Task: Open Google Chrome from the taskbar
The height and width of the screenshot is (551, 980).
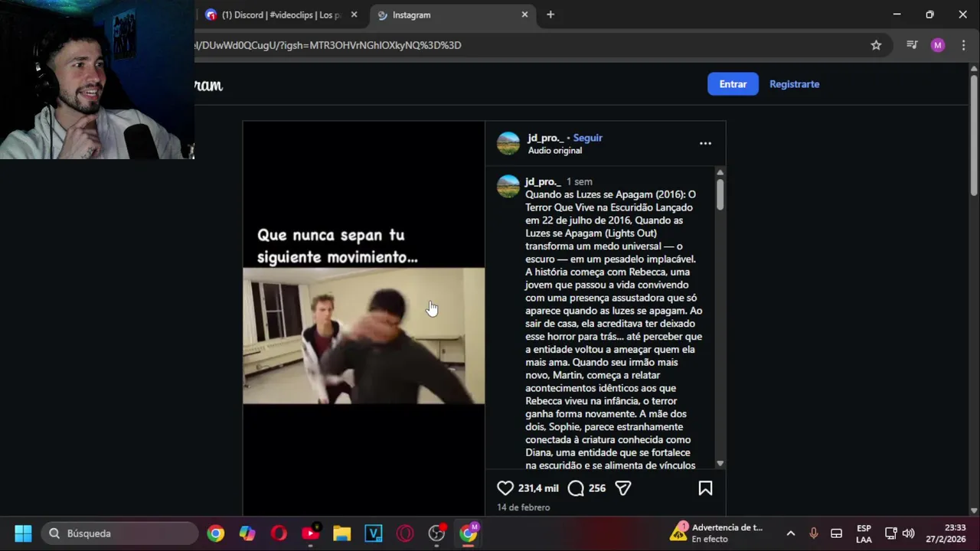Action: 216,533
